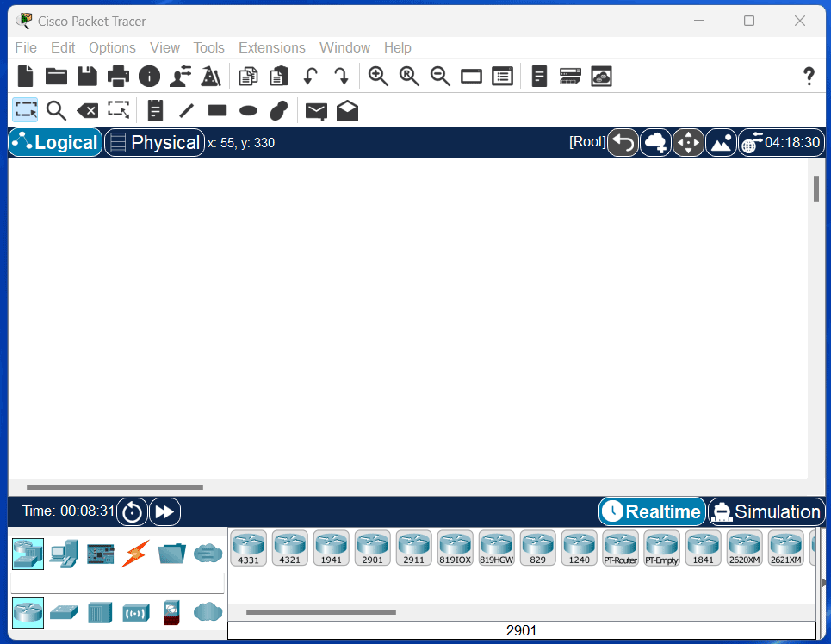
Task: Switch to Realtime mode
Action: coord(653,511)
